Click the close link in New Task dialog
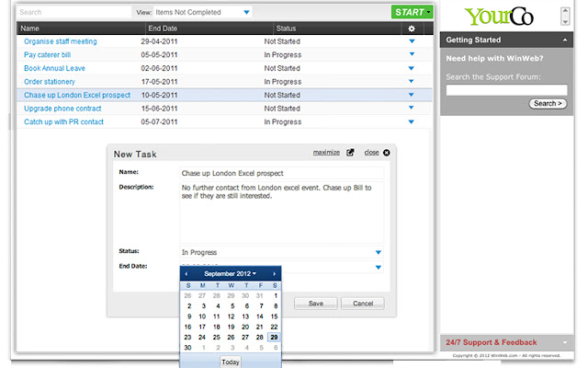 (x=371, y=153)
